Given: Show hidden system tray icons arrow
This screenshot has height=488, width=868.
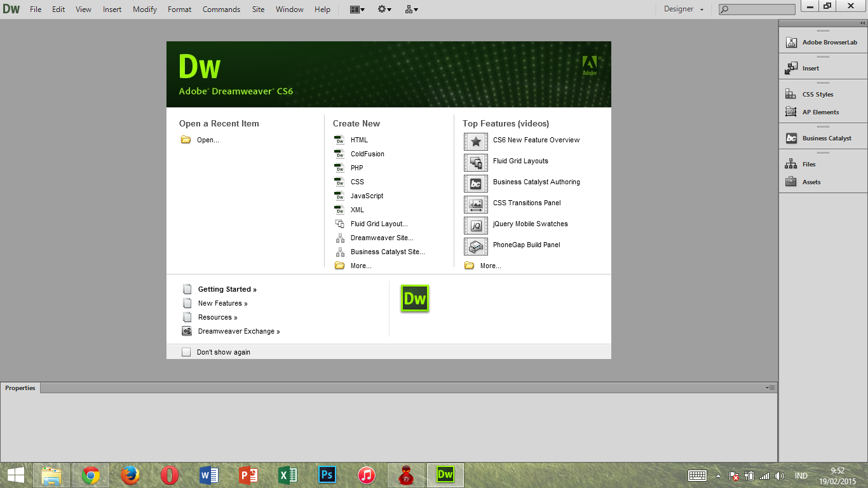Looking at the screenshot, I should click(719, 475).
